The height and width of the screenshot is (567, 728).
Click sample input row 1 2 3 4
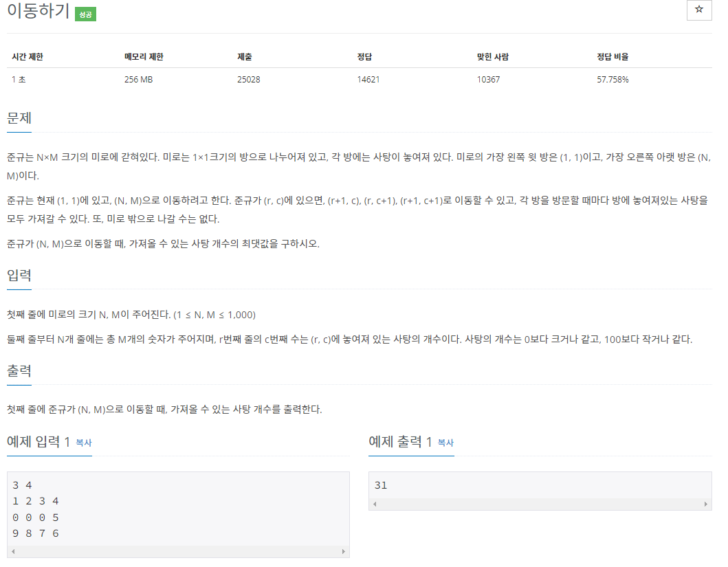[x=36, y=501]
